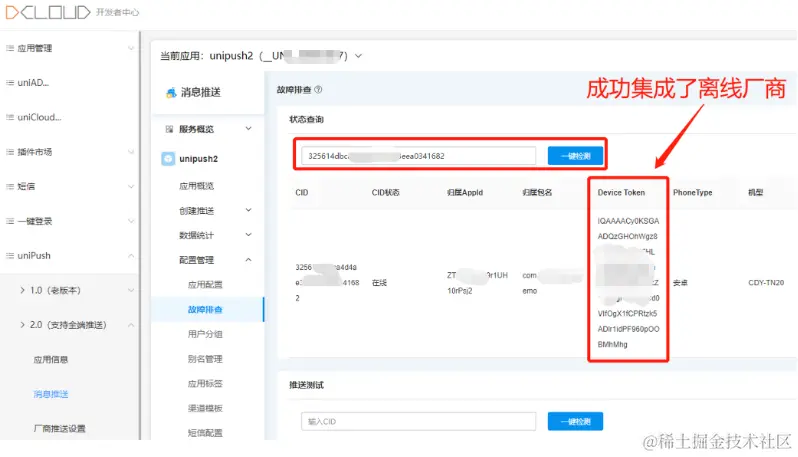Open 别名管理 menu item

205,359
